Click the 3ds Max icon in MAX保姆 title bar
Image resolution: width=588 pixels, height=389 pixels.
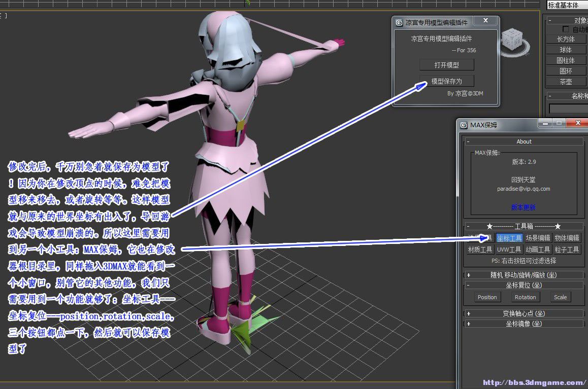464,125
